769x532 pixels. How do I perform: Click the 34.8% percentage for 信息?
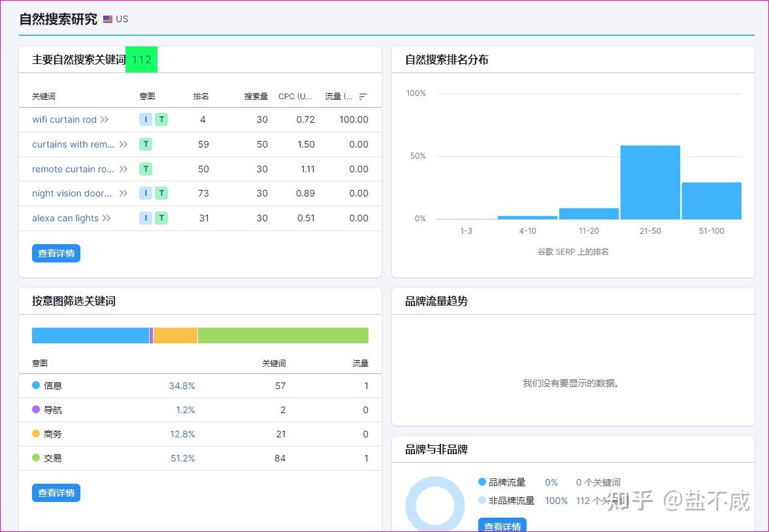(x=182, y=386)
